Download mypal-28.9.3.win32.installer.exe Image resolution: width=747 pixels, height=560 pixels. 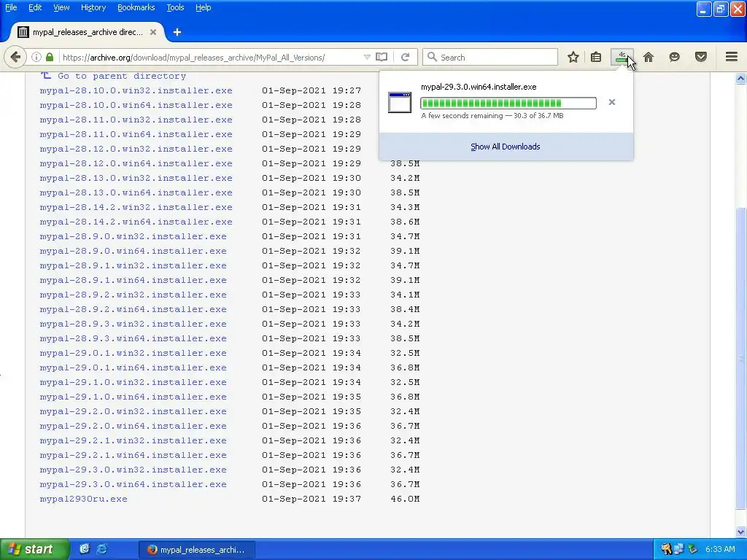coord(133,324)
